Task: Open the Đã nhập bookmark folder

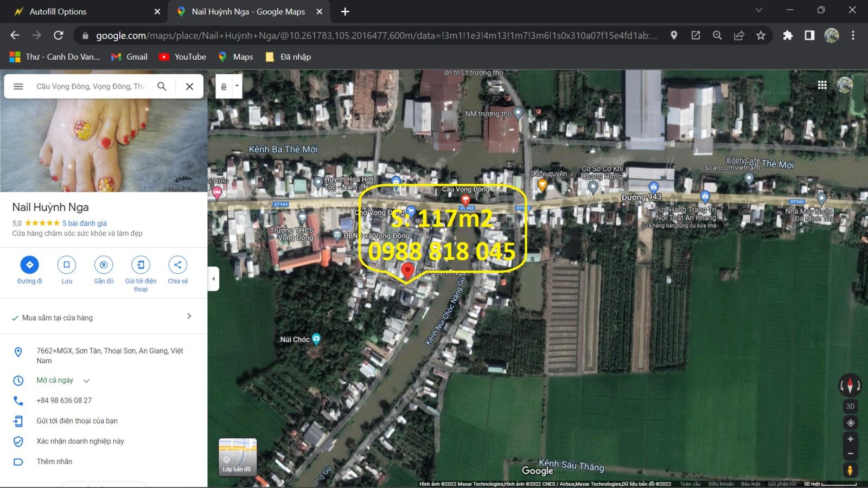Action: 288,57
